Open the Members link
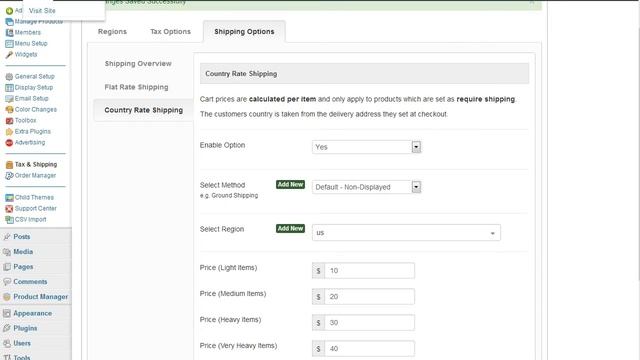This screenshot has height=360, width=640. tap(28, 33)
